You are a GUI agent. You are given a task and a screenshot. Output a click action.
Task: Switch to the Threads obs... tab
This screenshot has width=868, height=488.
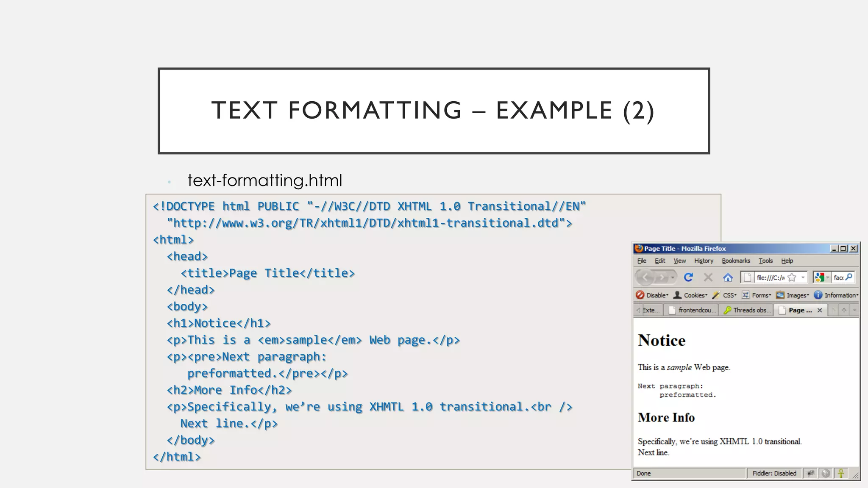click(747, 310)
